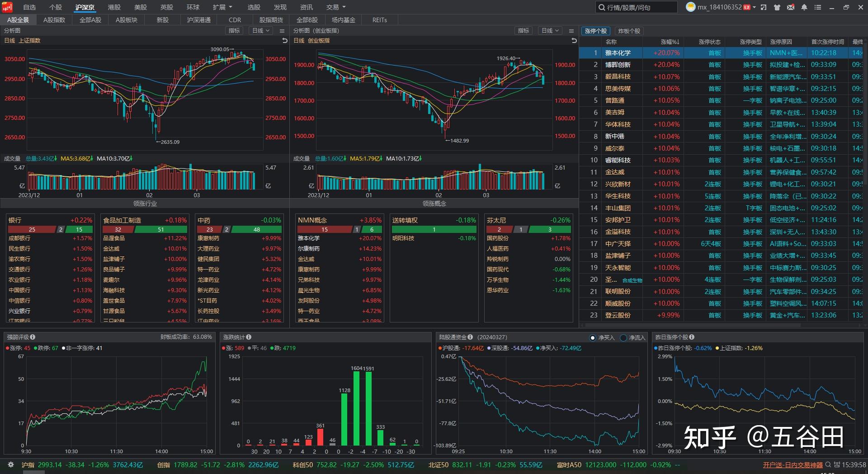868x474 pixels.
Task: Click the red L2 level badge
Action: (747, 7)
